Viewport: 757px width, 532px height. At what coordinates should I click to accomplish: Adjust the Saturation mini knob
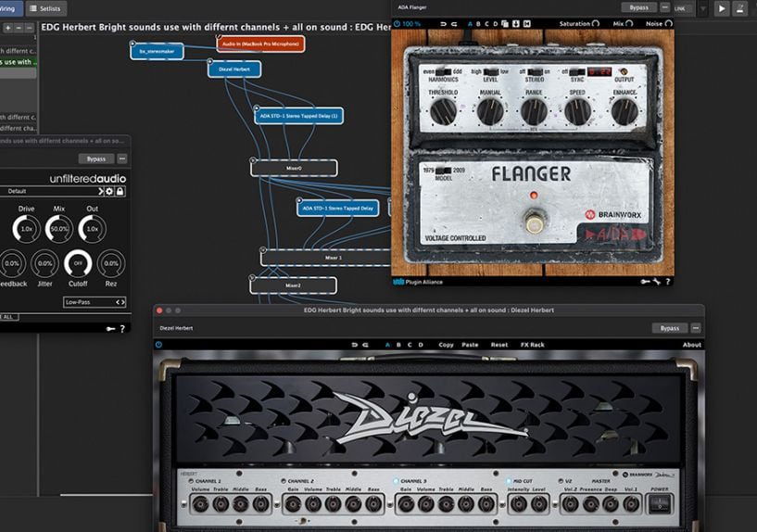596,24
